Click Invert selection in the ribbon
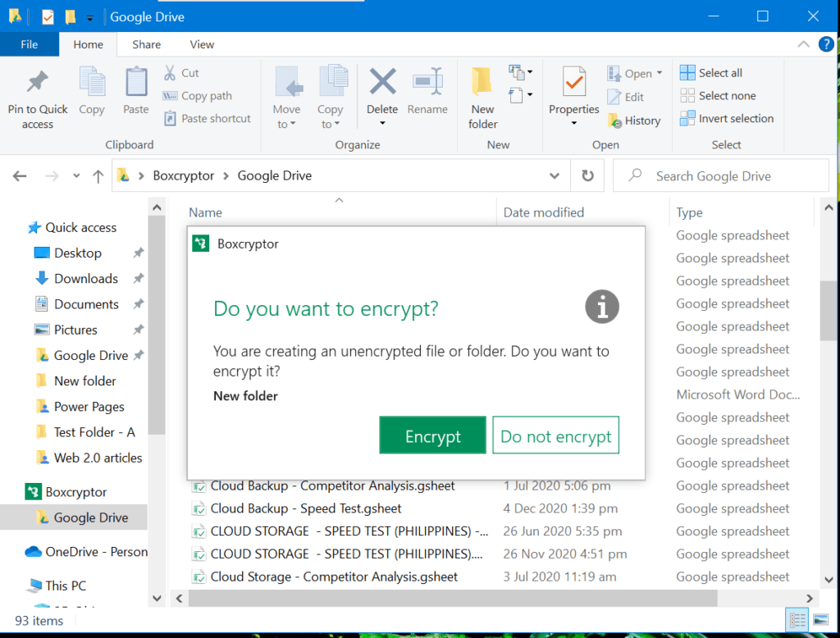 coord(727,118)
